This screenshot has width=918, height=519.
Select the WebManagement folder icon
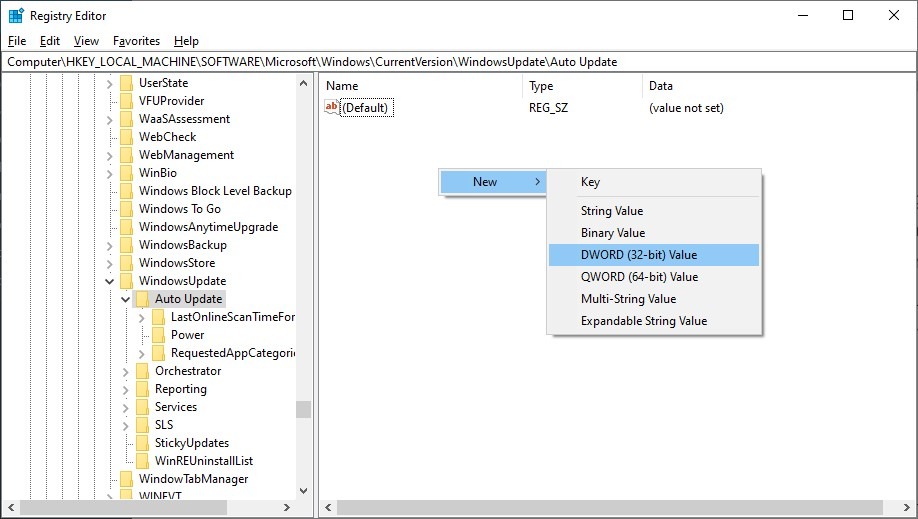pos(126,155)
